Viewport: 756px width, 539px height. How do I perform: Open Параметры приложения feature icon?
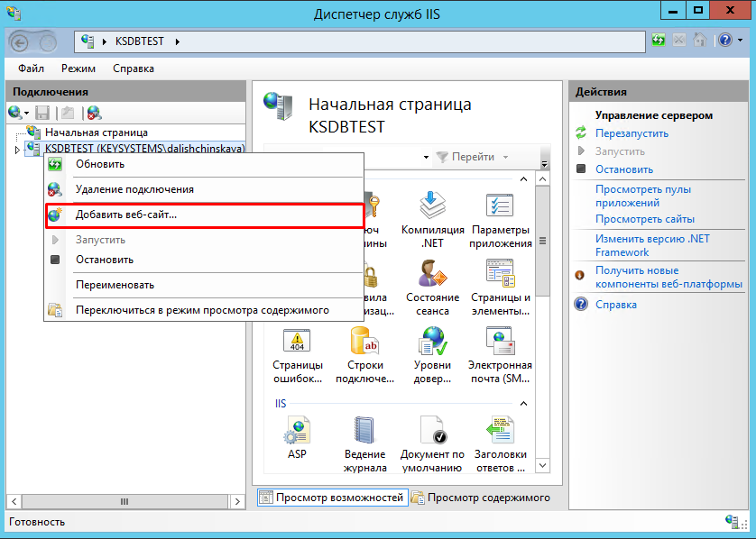pyautogui.click(x=500, y=219)
